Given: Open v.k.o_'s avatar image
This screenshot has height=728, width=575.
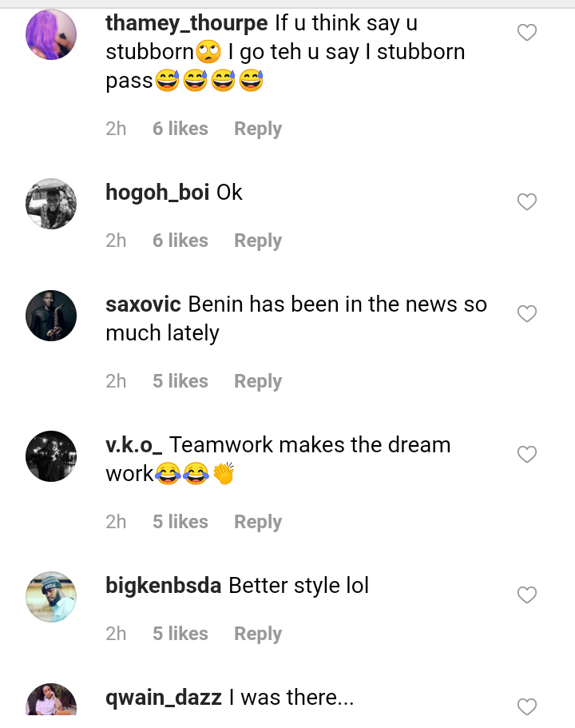Looking at the screenshot, I should (51, 456).
